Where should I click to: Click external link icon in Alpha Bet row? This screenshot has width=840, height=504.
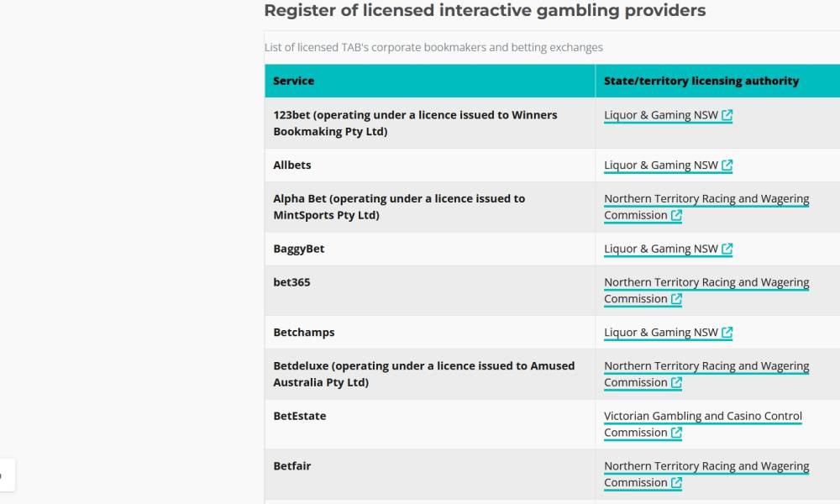coord(677,216)
